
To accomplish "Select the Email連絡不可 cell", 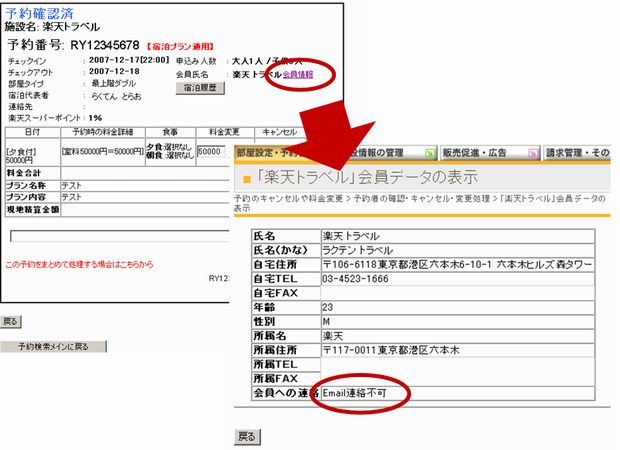I will tap(458, 393).
